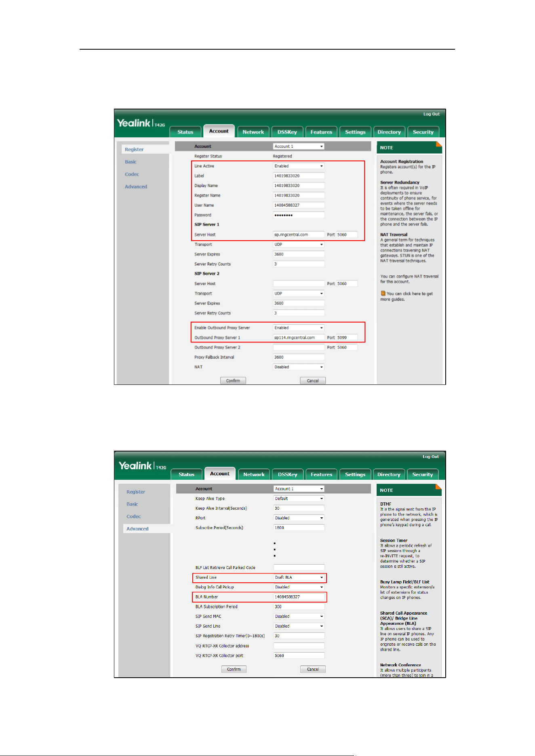Screen dimensions: 535x756
Task: Click VQ RTCP-XR Collector address field
Action: [299, 646]
